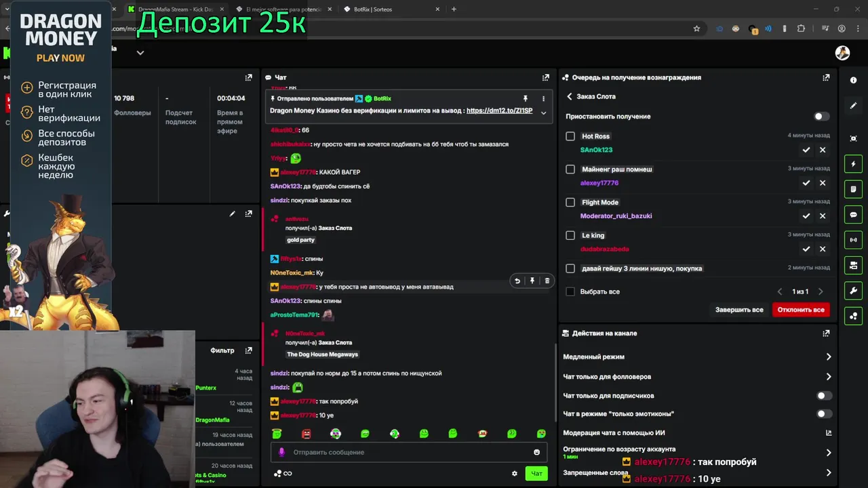Pop out the Chat panel
Viewport: 868px width, 488px height.
coord(546,77)
